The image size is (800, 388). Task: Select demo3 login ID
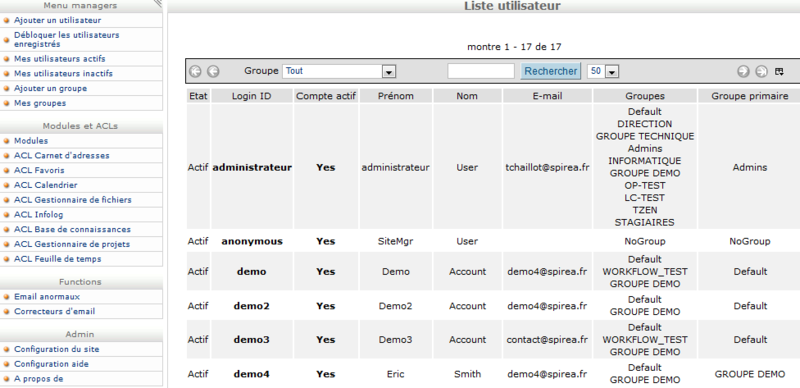[x=252, y=340]
